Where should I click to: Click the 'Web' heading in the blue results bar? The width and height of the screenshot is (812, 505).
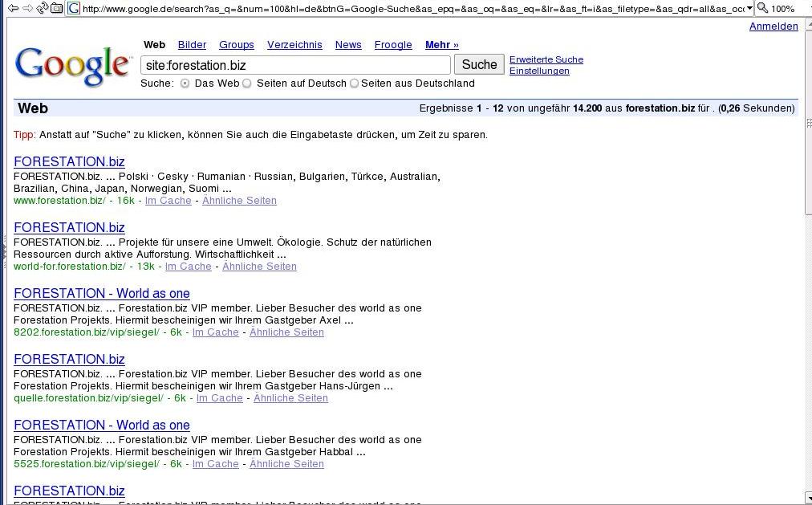[x=33, y=108]
